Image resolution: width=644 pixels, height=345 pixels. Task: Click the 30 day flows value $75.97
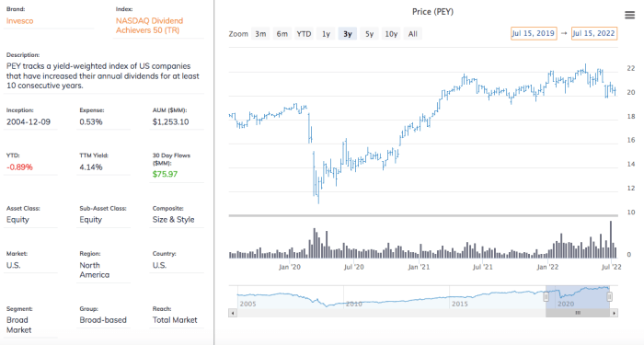click(x=165, y=174)
